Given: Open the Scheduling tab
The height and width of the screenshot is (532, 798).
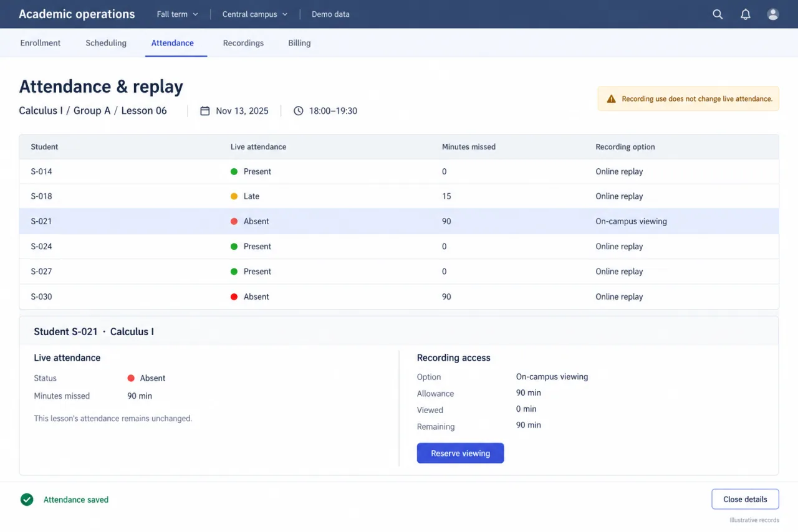Looking at the screenshot, I should 106,43.
